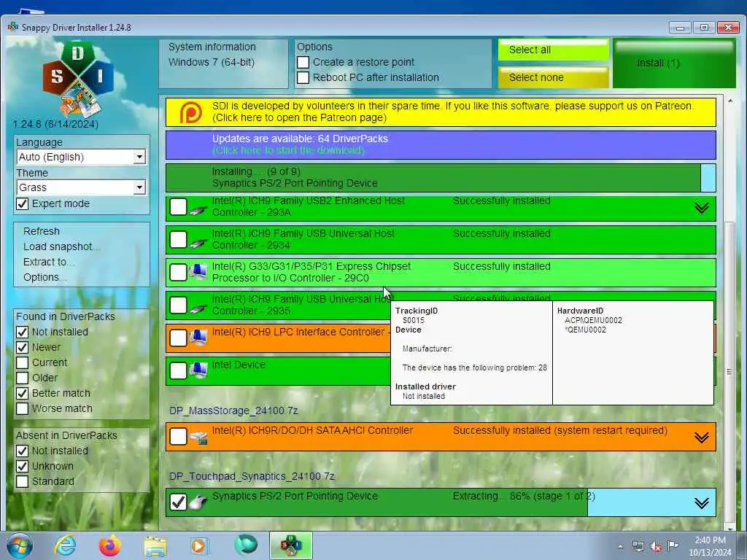Open the Windows Start menu
747x560 pixels.
(x=20, y=545)
